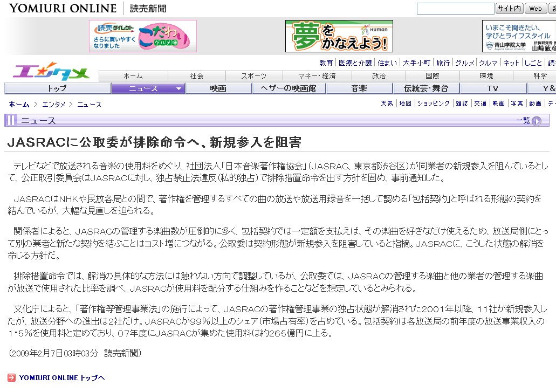
Task: Click the YOMIURI ONLINE logo
Action: click(63, 8)
